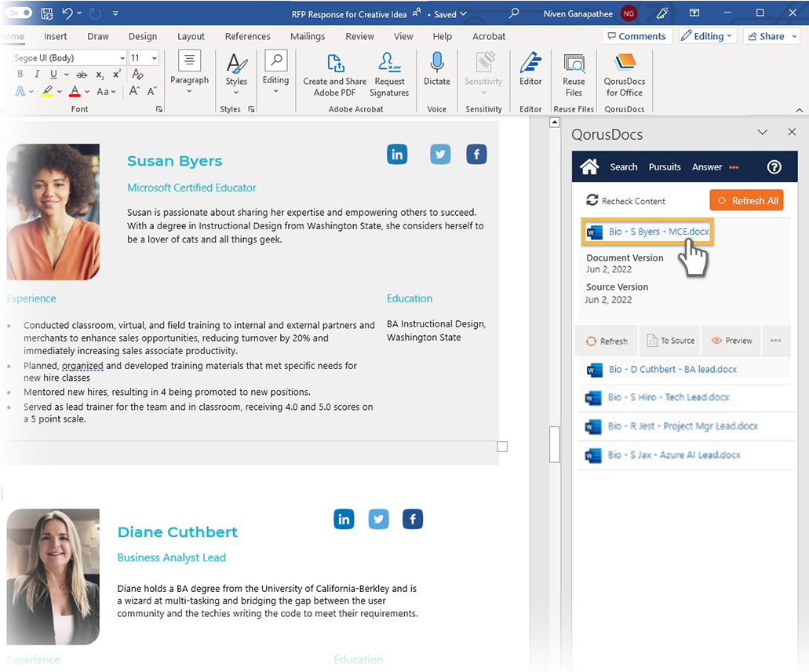The width and height of the screenshot is (809, 672).
Task: Clear all formatting from selection
Action: point(137,75)
